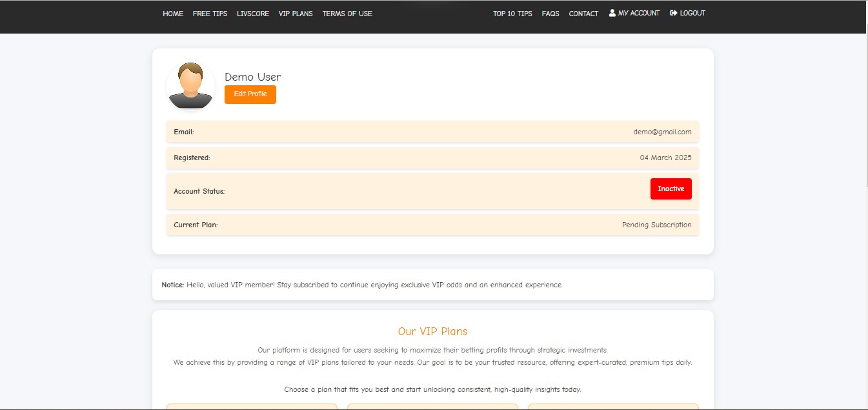This screenshot has width=868, height=410.
Task: Open the Demo User profile avatar picture
Action: point(190,85)
